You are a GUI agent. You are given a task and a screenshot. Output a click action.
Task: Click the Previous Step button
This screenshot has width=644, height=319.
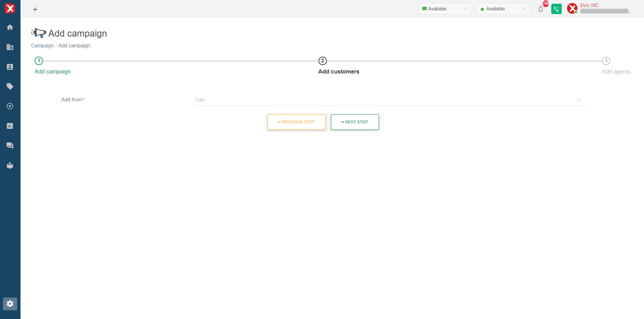[296, 122]
